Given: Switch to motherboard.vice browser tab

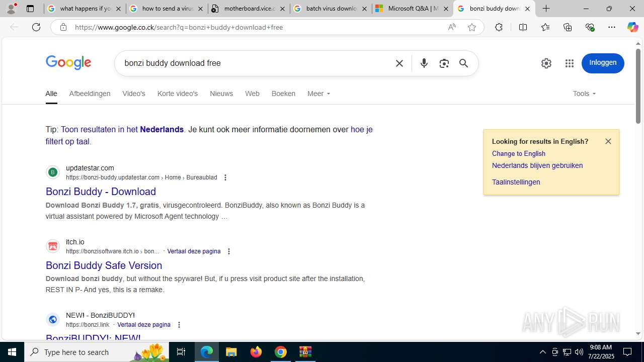Looking at the screenshot, I should coord(249,9).
